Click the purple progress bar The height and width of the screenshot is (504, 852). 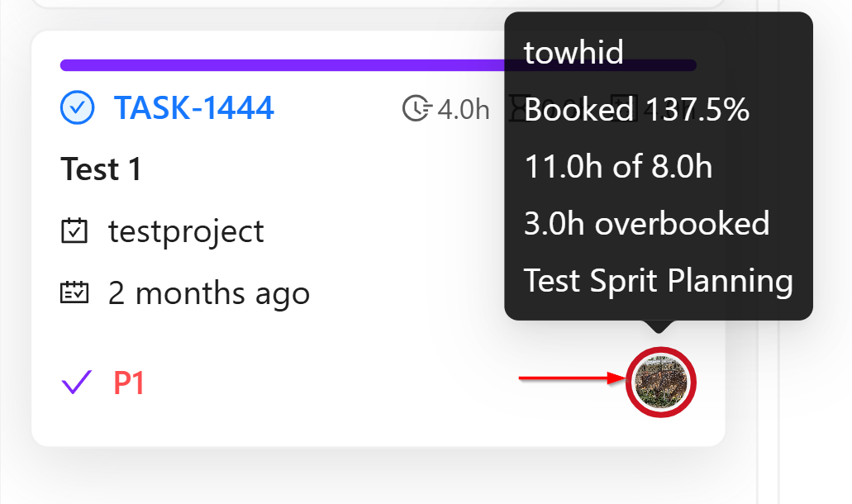click(281, 65)
